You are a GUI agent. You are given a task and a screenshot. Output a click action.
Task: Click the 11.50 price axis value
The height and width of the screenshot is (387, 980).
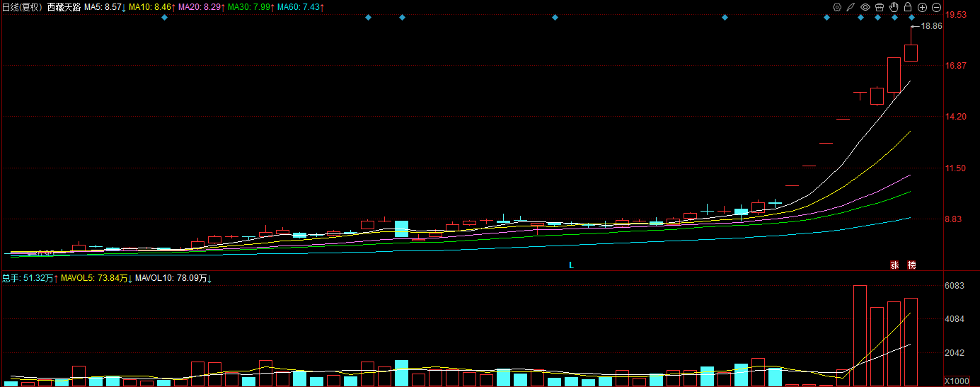pyautogui.click(x=957, y=168)
